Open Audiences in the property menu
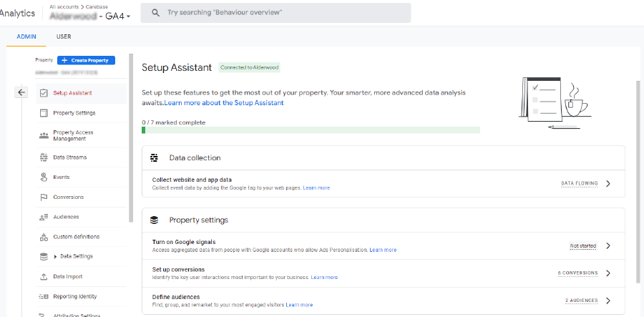 82,217
